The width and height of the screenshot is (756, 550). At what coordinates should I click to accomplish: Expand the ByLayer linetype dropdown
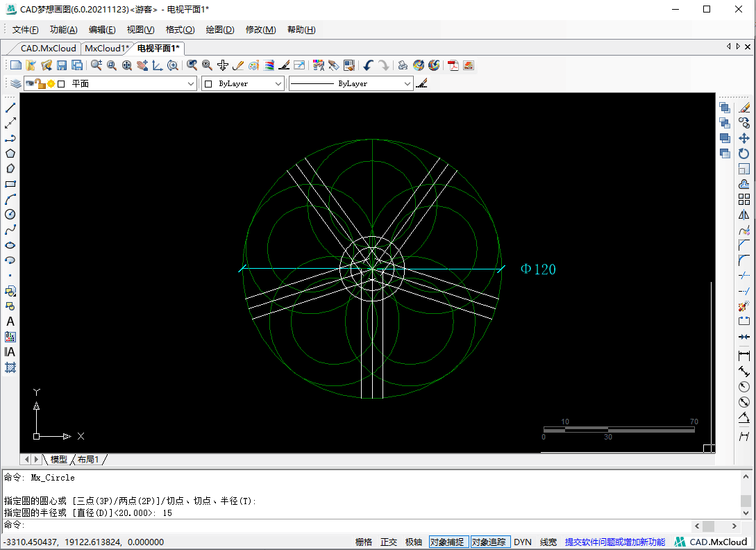(408, 83)
